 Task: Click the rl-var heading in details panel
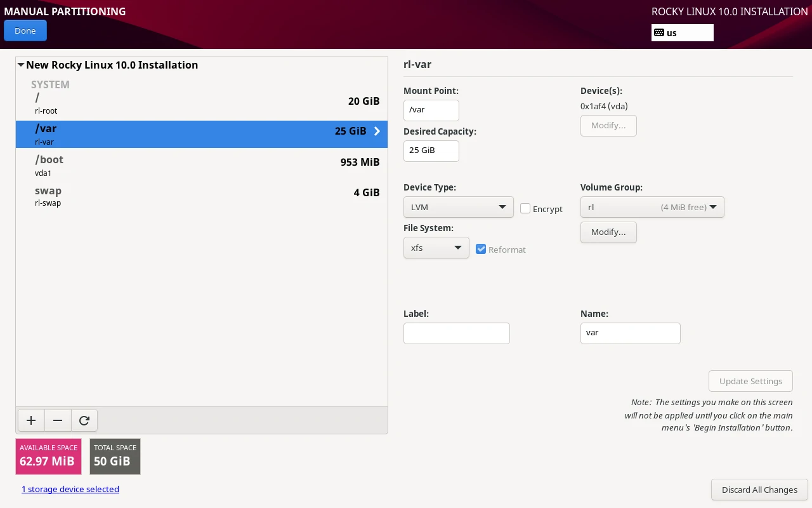[417, 65]
